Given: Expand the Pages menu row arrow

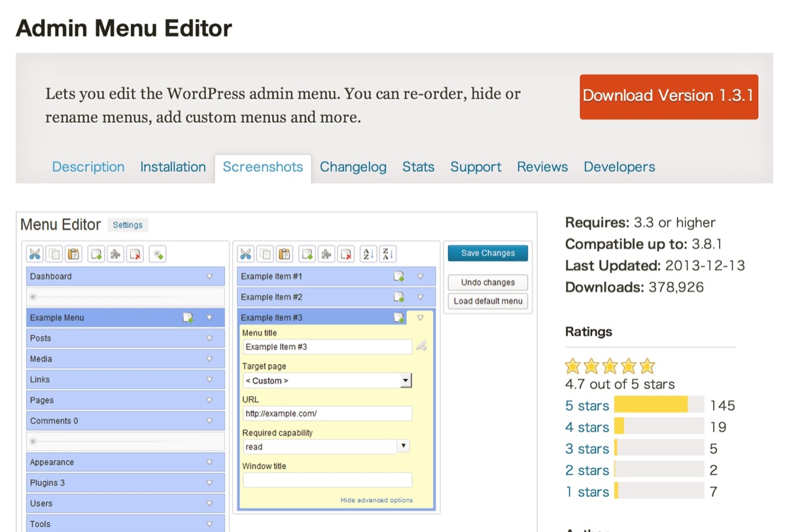Looking at the screenshot, I should [210, 401].
